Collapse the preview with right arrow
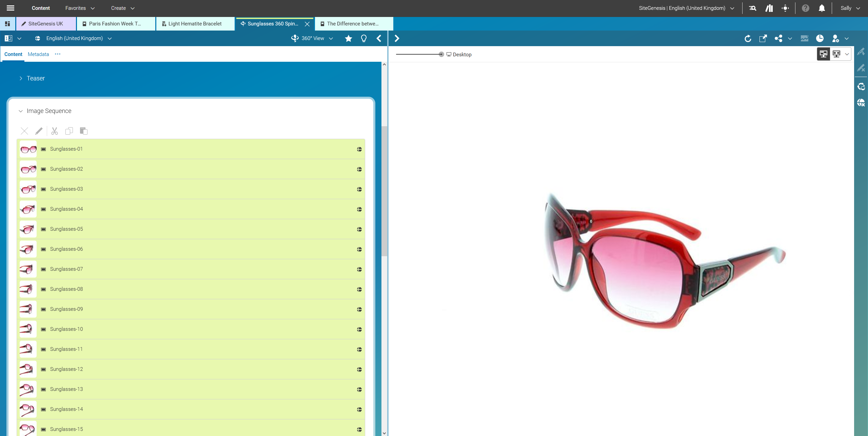 [x=397, y=38]
